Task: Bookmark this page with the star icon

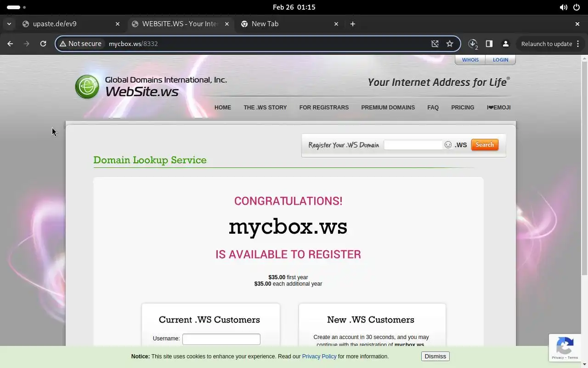Action: pyautogui.click(x=450, y=44)
